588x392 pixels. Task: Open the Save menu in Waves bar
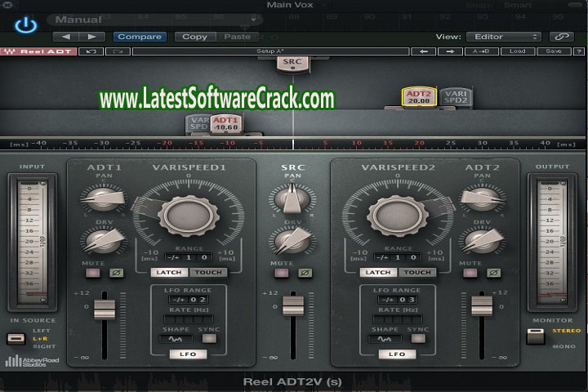[x=554, y=51]
